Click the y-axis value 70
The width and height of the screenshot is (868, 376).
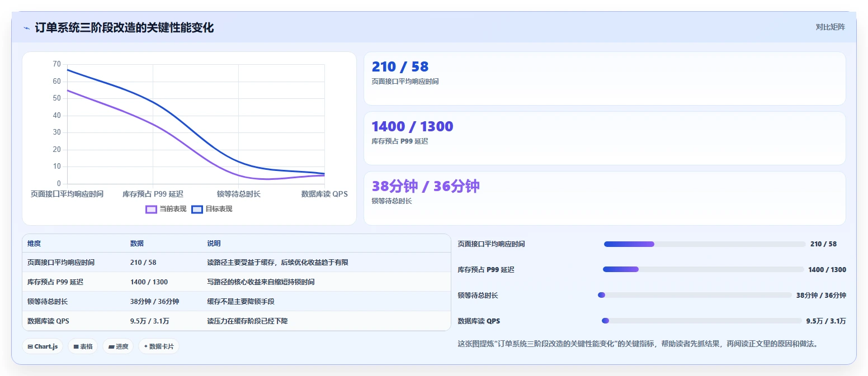[56, 64]
